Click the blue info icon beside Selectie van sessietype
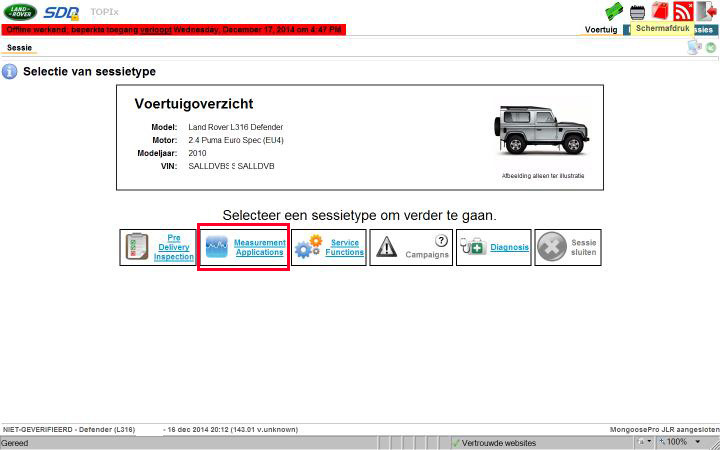The width and height of the screenshot is (720, 450). (x=10, y=72)
